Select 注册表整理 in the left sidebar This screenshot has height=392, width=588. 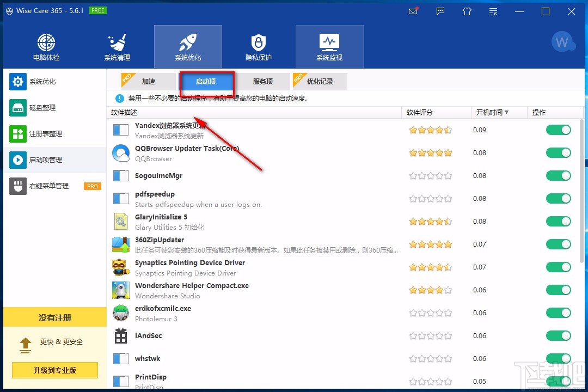pos(55,133)
